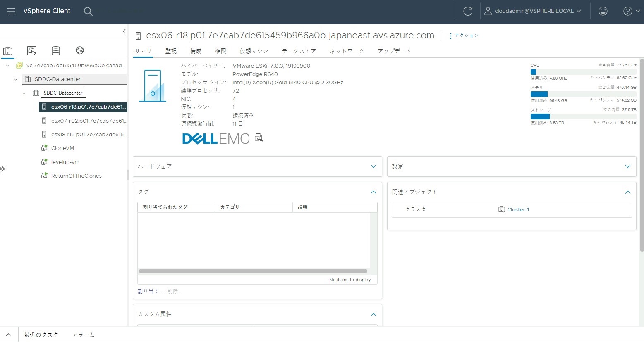The width and height of the screenshot is (644, 342).
Task: Collapse the SDDC-Datacenter tree node
Action: tap(16, 79)
